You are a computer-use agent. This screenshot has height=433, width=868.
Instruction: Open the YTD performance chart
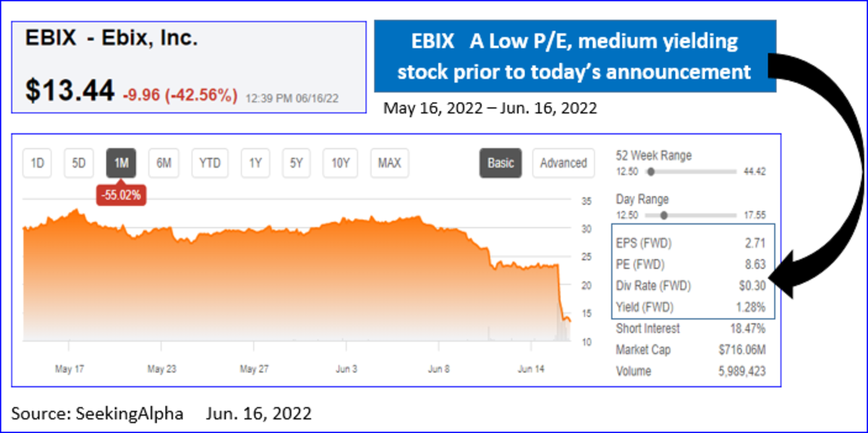tap(209, 163)
